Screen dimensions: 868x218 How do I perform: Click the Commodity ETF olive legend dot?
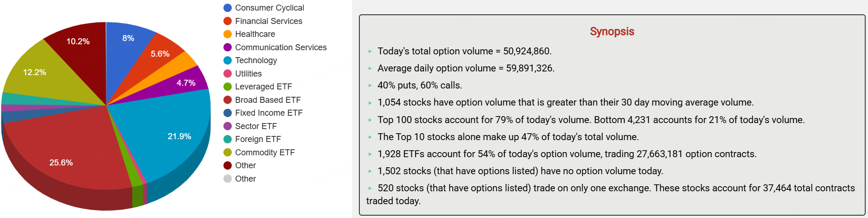click(227, 153)
